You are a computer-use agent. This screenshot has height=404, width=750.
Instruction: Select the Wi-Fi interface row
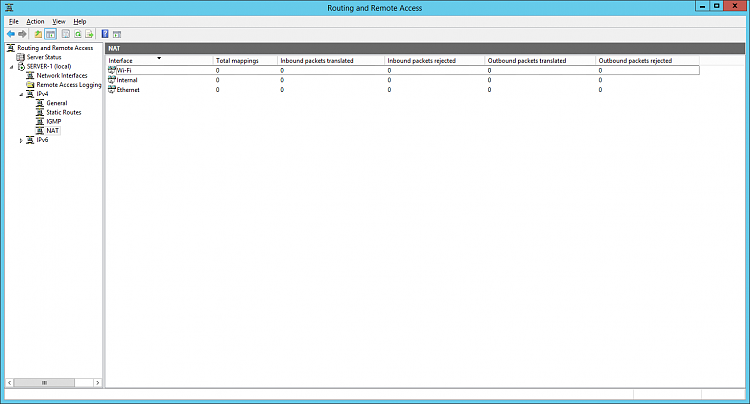click(403, 70)
